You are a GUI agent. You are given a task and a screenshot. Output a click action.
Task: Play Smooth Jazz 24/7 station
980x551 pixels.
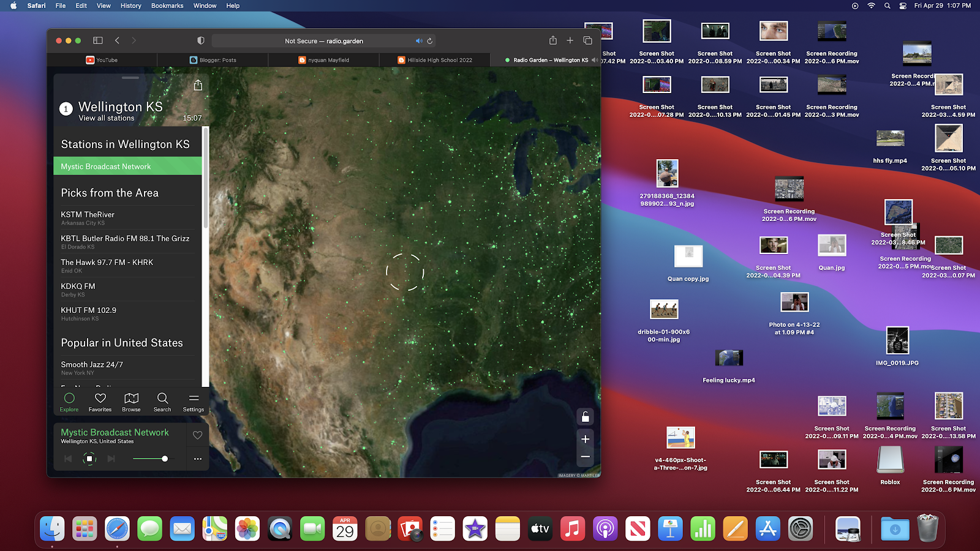tap(127, 367)
